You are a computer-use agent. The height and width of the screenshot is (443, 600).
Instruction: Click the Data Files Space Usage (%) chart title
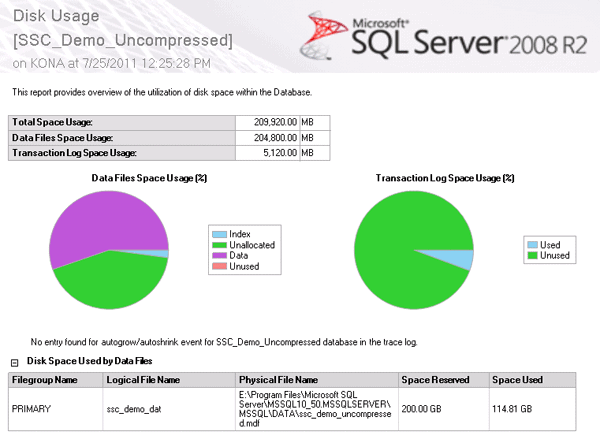(149, 178)
